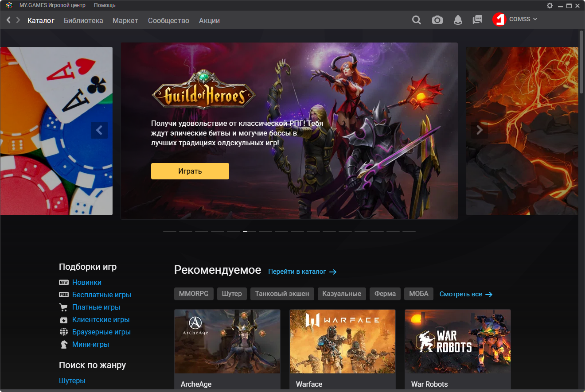
Task: Click the MY.GAMES app logo icon
Action: [x=9, y=5]
